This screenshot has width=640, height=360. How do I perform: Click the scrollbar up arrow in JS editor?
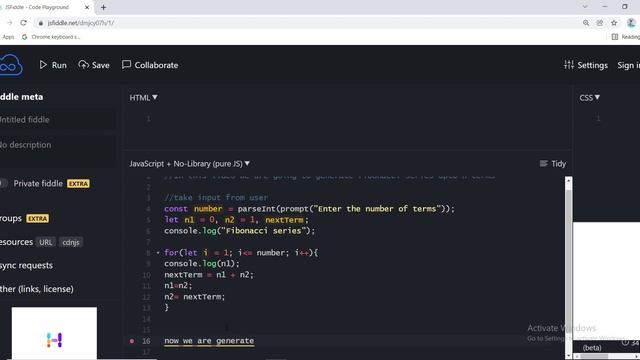tap(568, 181)
